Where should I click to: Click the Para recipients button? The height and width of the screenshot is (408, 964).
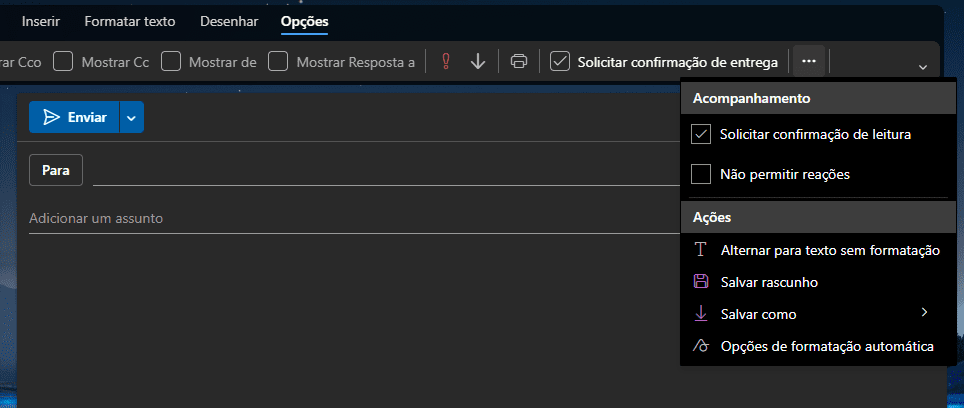pos(56,170)
